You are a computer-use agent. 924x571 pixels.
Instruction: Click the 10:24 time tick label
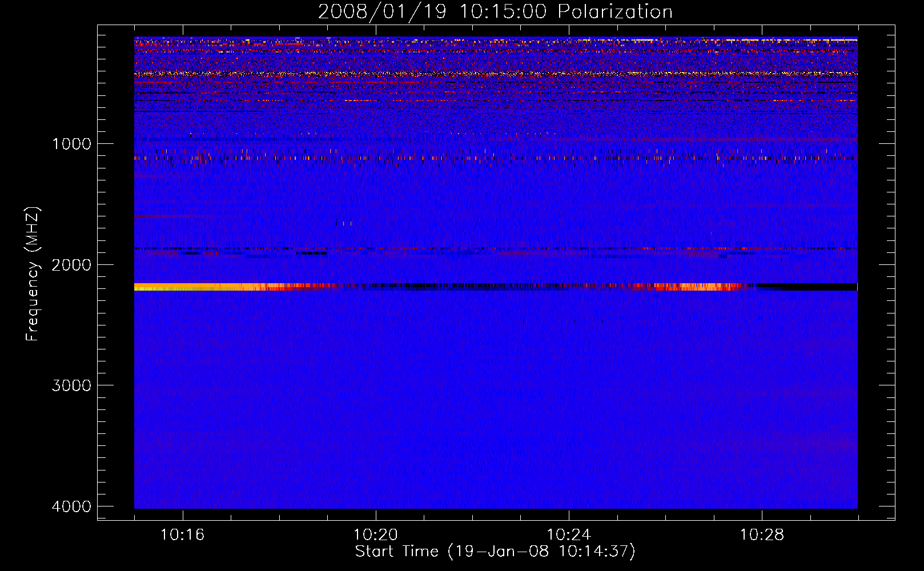coord(569,535)
